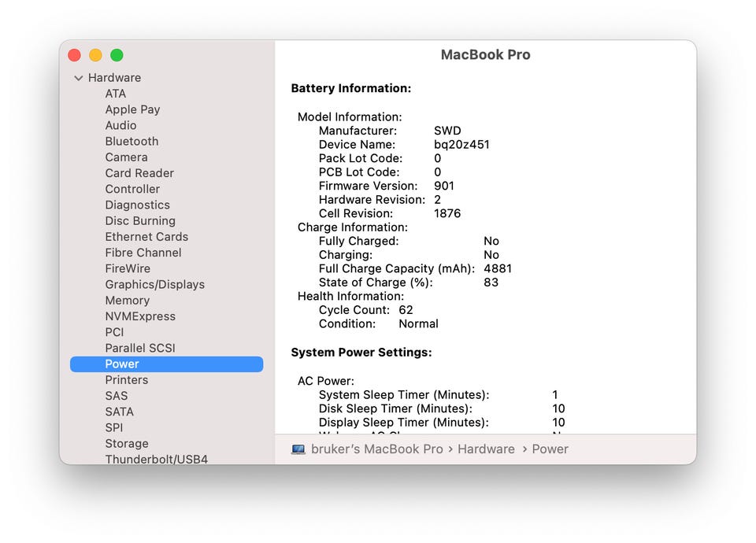
Task: Select Controller in the sidebar
Action: point(132,189)
